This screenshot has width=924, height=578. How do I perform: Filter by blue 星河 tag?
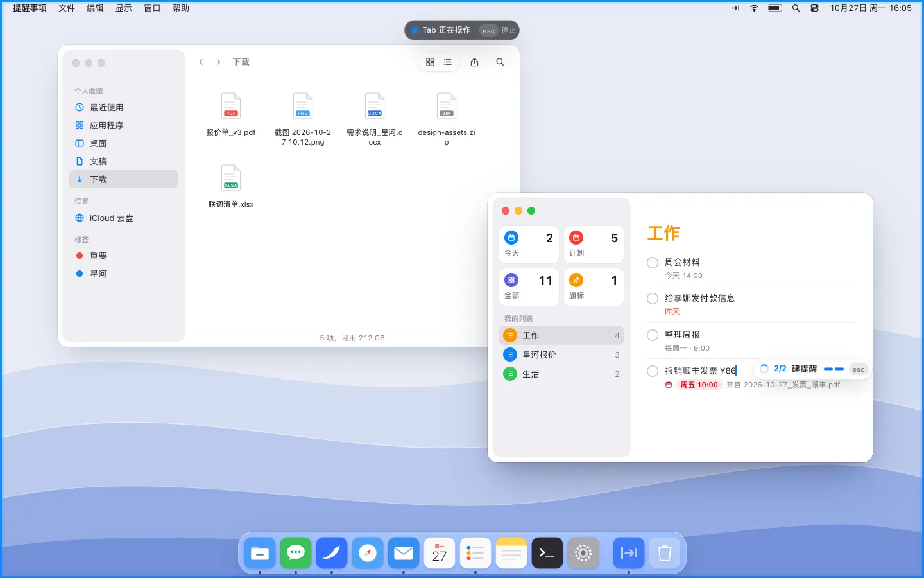coord(124,274)
